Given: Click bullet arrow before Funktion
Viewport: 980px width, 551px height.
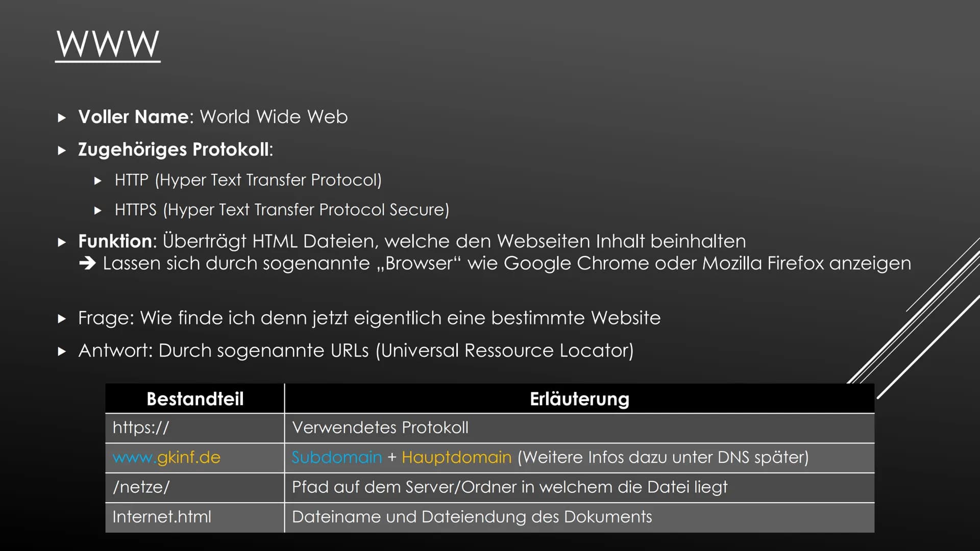Looking at the screenshot, I should [62, 242].
